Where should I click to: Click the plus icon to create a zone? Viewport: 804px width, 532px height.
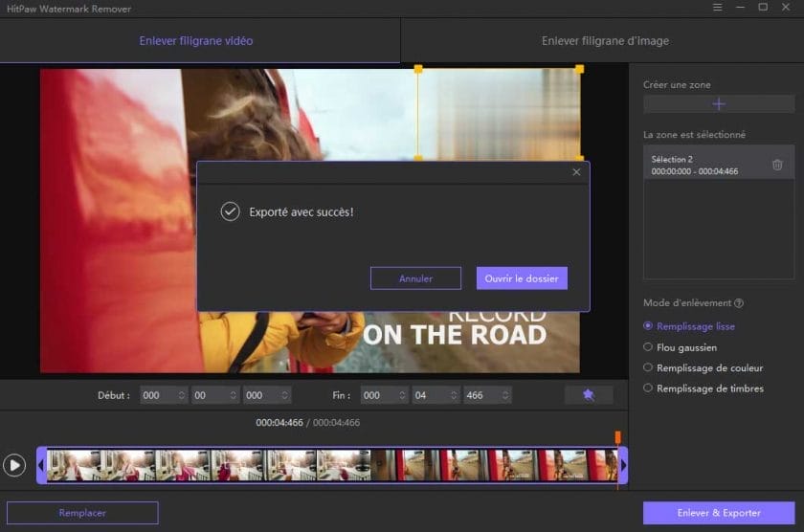(719, 104)
